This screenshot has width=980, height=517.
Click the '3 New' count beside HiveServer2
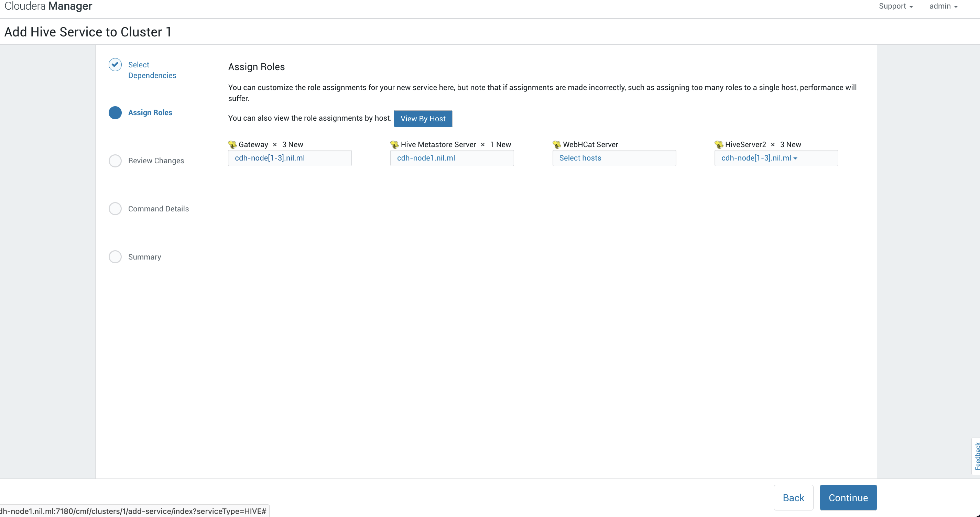coord(791,145)
